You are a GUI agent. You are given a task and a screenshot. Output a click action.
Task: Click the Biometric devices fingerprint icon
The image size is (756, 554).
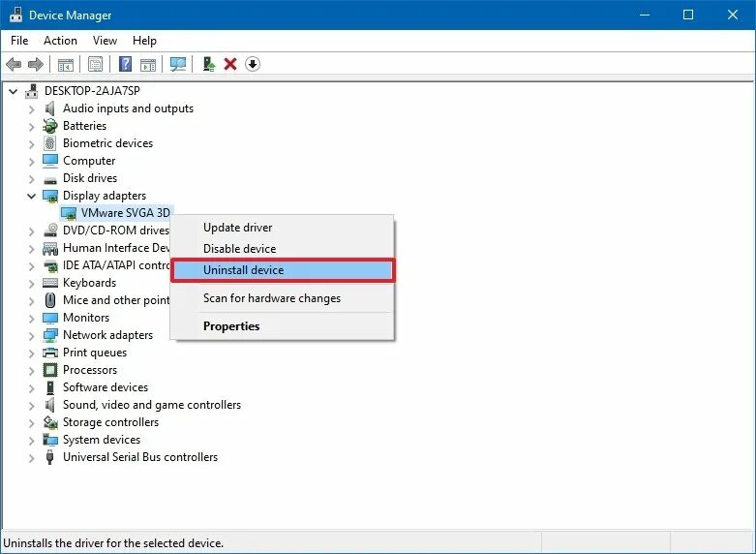[49, 143]
